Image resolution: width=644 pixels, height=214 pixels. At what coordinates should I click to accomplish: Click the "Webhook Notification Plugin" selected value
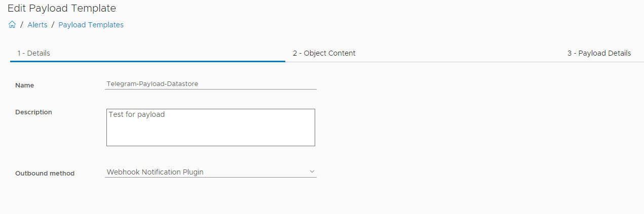(x=155, y=172)
